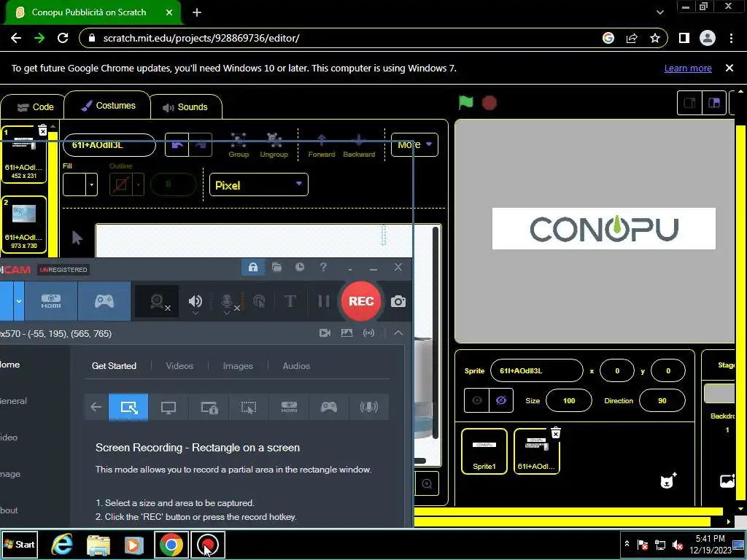Viewport: 747px width, 560px height.
Task: Click the Bandicam broadcast icon in status bar
Action: point(368,332)
